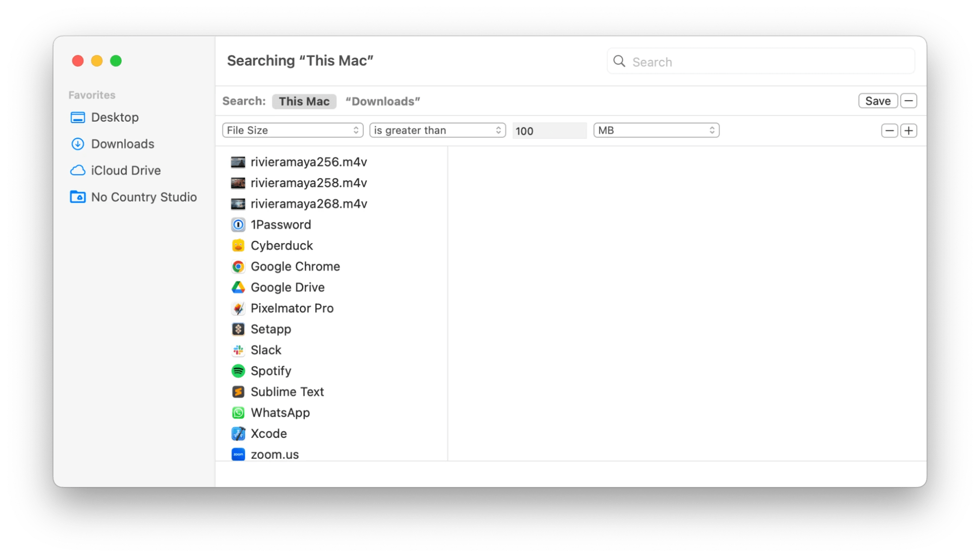This screenshot has height=558, width=980.
Task: Open the MB units dropdown
Action: pyautogui.click(x=656, y=130)
